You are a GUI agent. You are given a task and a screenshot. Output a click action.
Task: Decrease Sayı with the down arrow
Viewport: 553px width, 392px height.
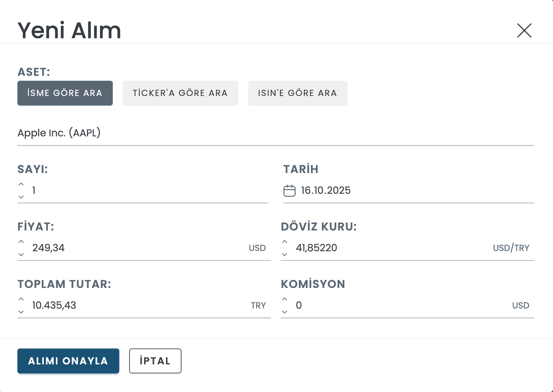pyautogui.click(x=21, y=197)
